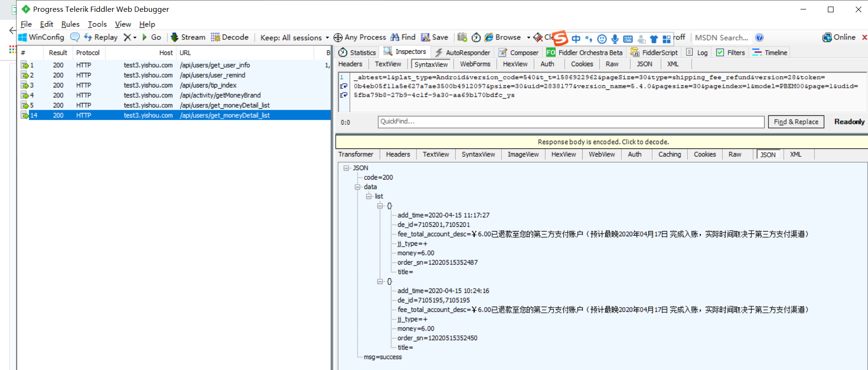868x370 pixels.
Task: Open the View menu
Action: (123, 24)
